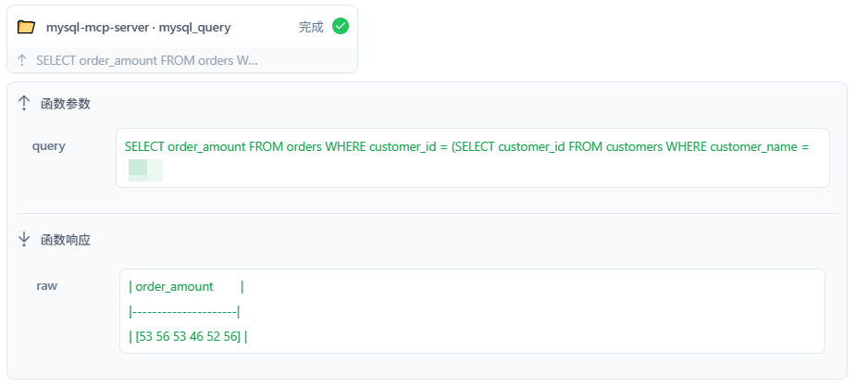This screenshot has width=868, height=388.
Task: Click the up arrow beside truncated SELECT preview
Action: [x=22, y=60]
